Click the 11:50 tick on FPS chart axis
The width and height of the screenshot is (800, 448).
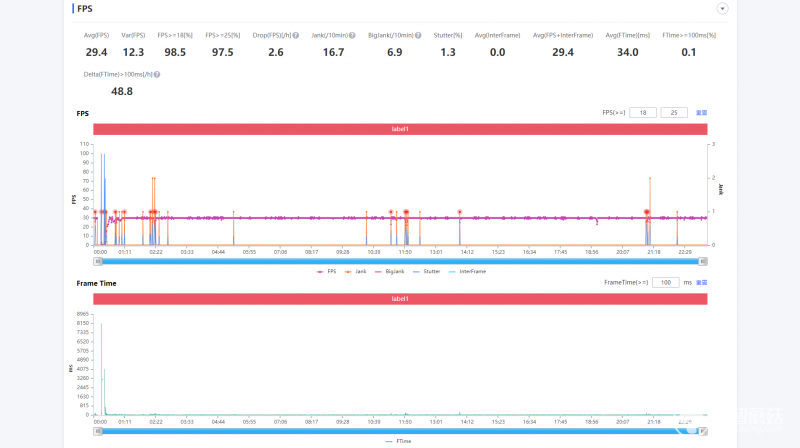405,252
